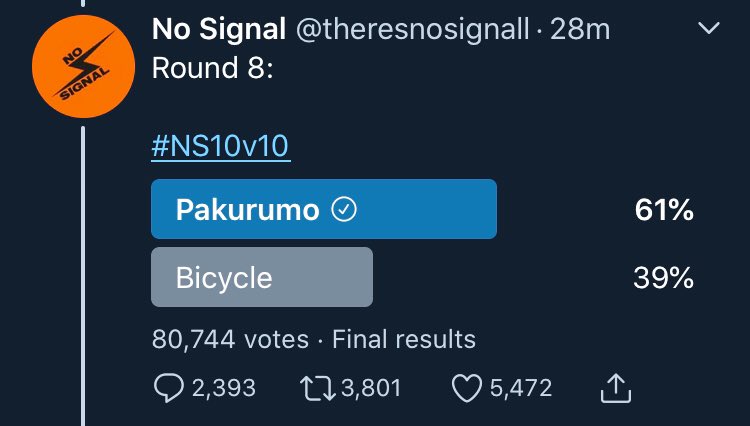Open the #NS10v10 hashtag link

point(220,146)
